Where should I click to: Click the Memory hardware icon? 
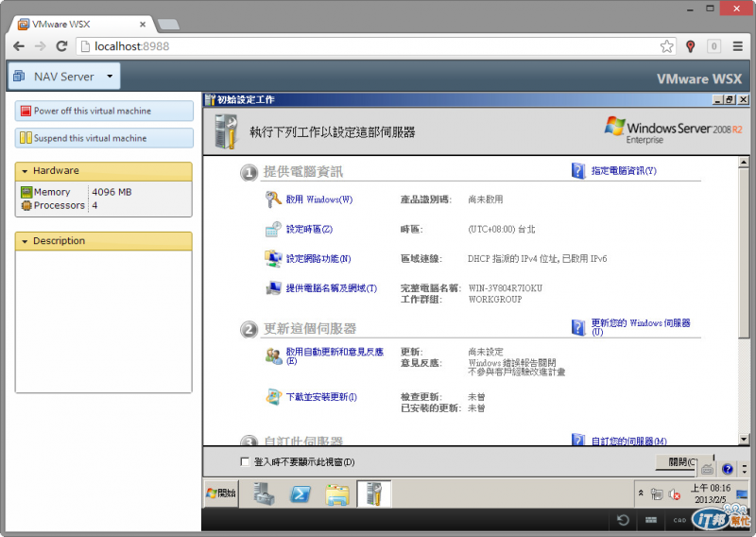pos(26,192)
